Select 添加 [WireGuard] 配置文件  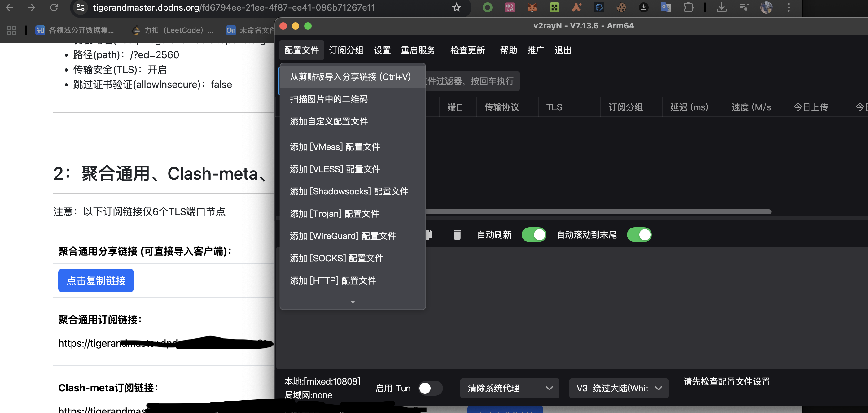pos(353,236)
